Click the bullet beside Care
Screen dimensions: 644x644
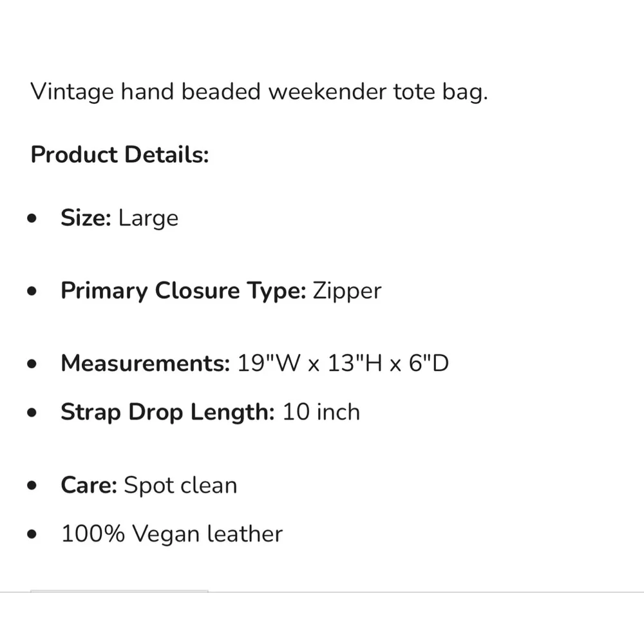(32, 486)
